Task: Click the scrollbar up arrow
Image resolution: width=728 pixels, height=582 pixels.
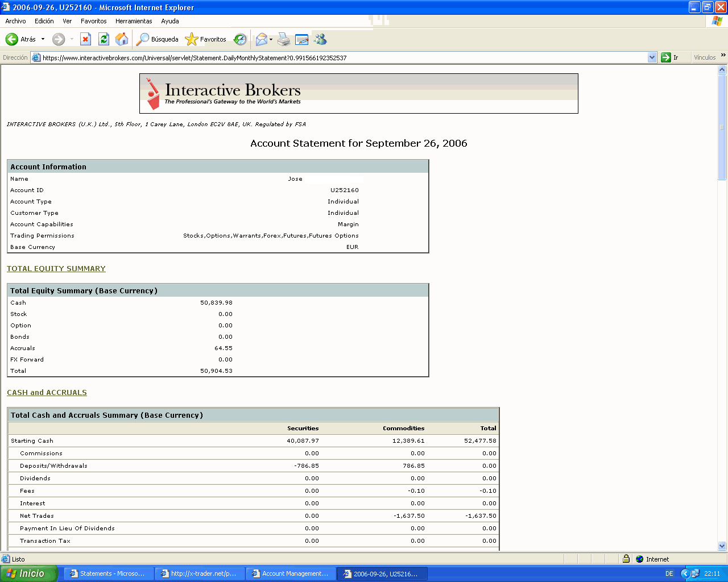Action: pos(722,69)
